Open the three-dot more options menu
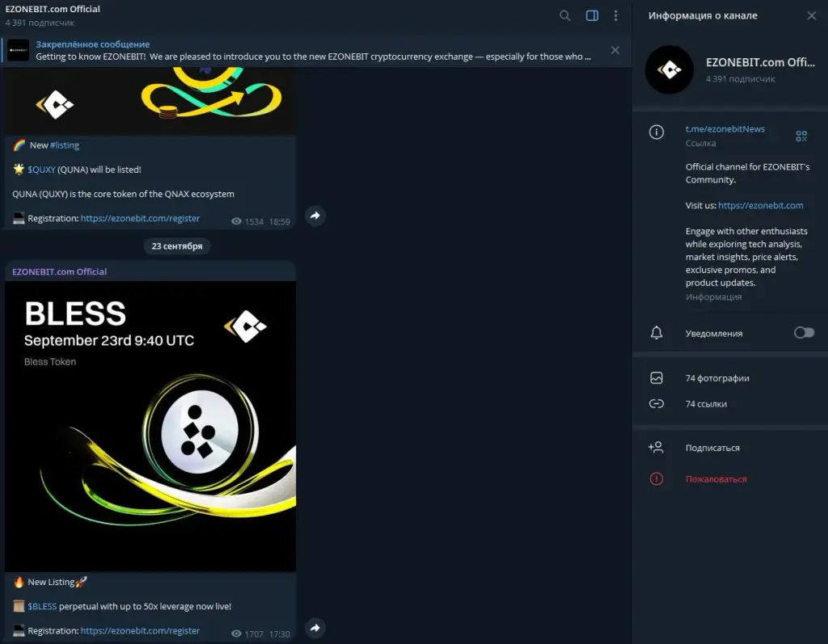 pos(615,16)
